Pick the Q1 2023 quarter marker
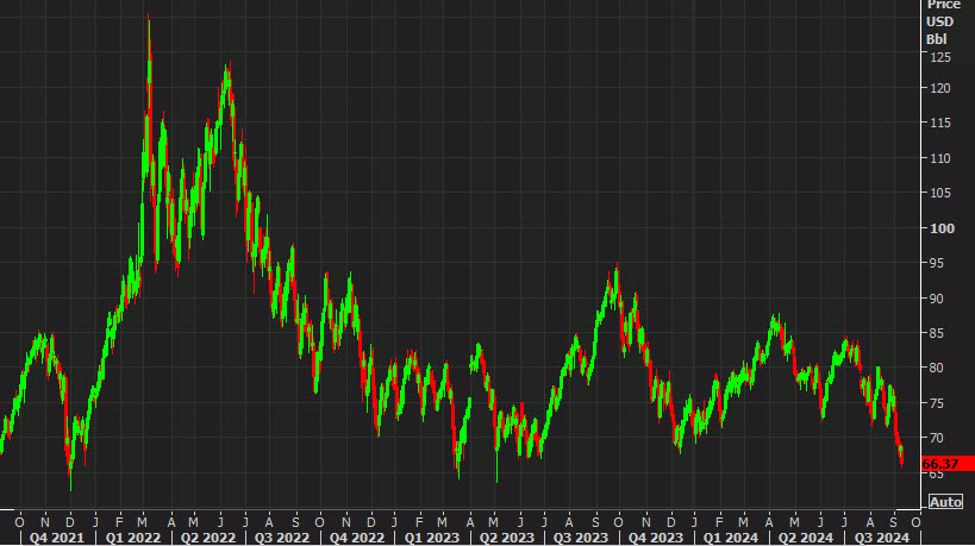975x546 pixels. (432, 537)
